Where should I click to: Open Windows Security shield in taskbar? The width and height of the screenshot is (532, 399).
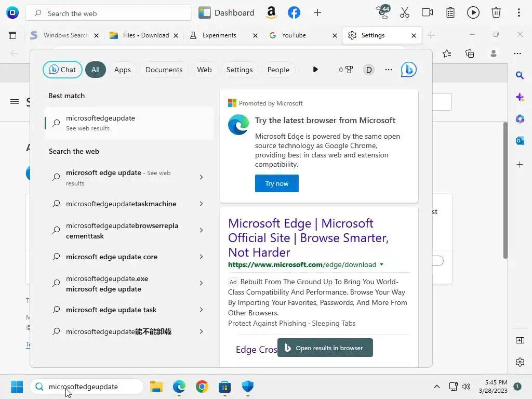(248, 387)
